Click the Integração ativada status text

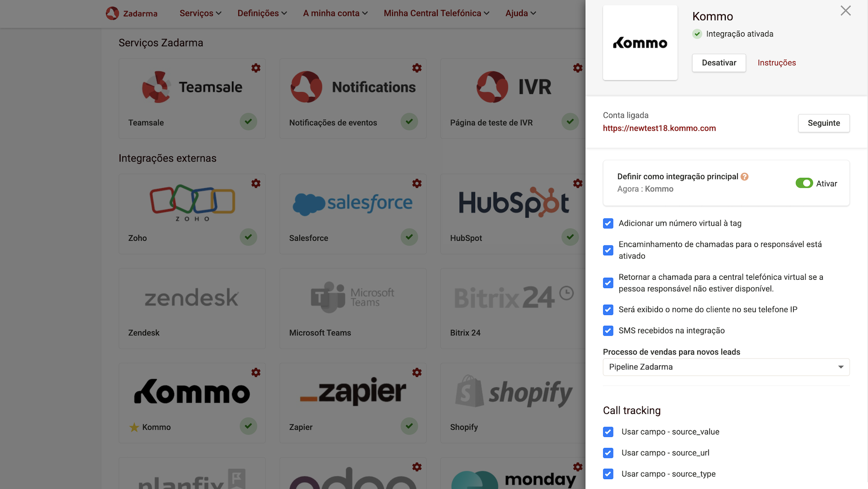[x=740, y=34]
